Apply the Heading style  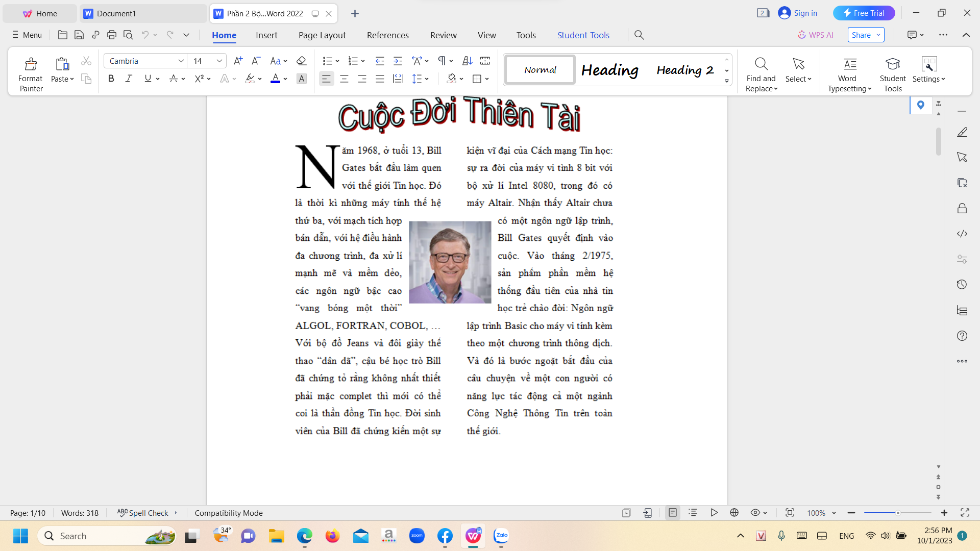pos(610,69)
